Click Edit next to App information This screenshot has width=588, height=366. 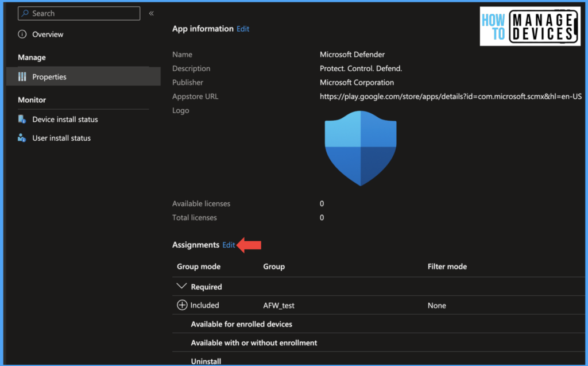tap(243, 29)
